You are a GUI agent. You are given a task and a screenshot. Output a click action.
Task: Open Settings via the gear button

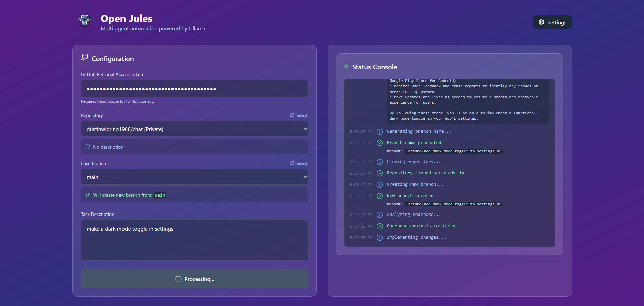[552, 22]
